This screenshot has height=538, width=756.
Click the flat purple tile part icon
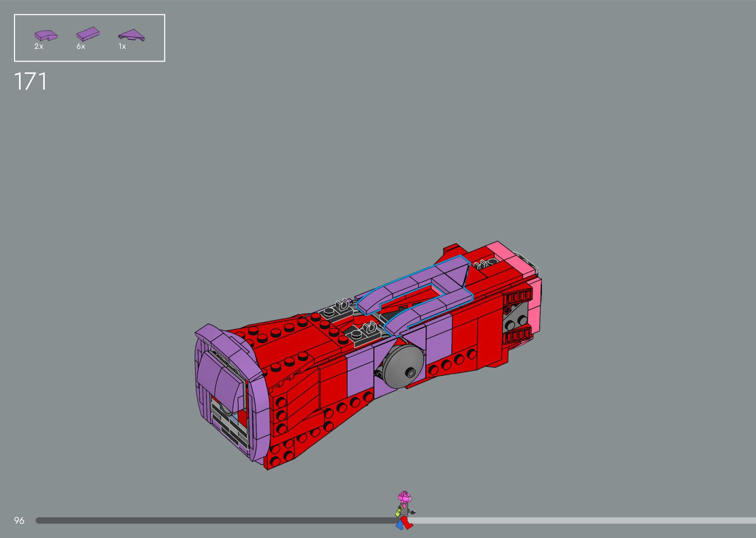pyautogui.click(x=88, y=33)
